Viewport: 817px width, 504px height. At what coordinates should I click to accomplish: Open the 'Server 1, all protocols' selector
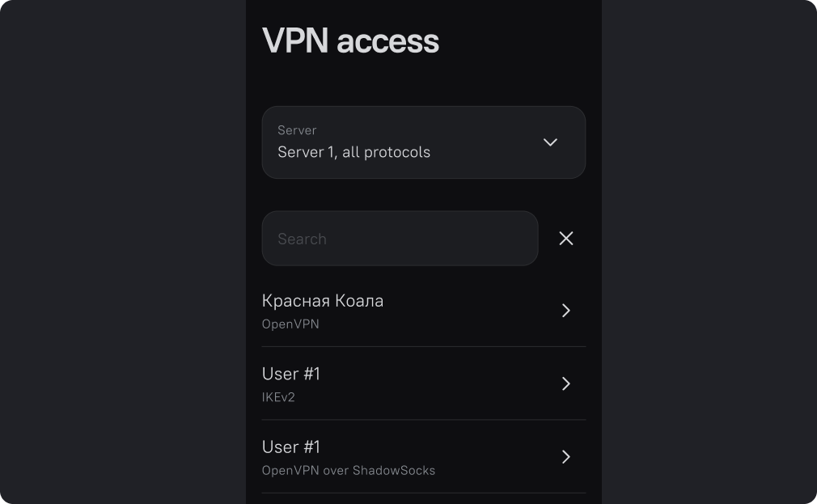click(x=353, y=152)
